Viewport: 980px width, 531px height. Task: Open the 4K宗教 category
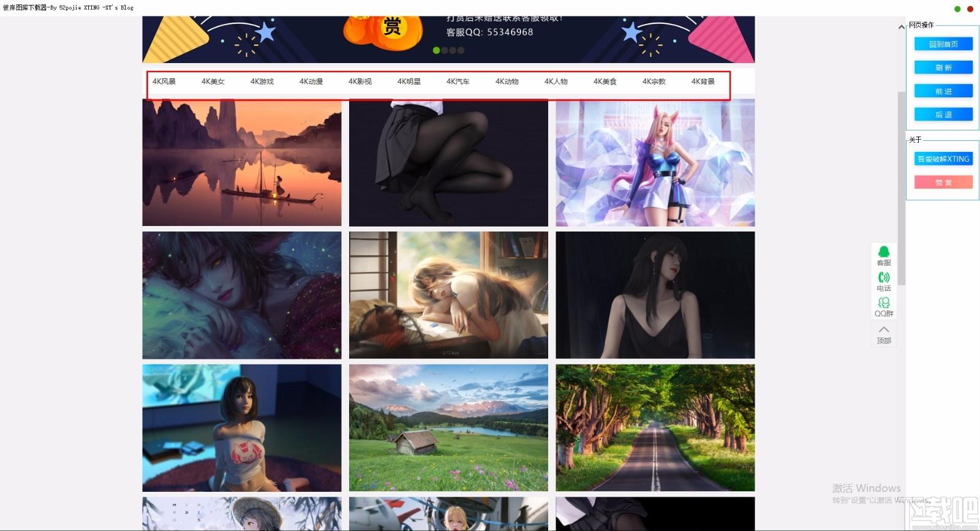pos(654,81)
